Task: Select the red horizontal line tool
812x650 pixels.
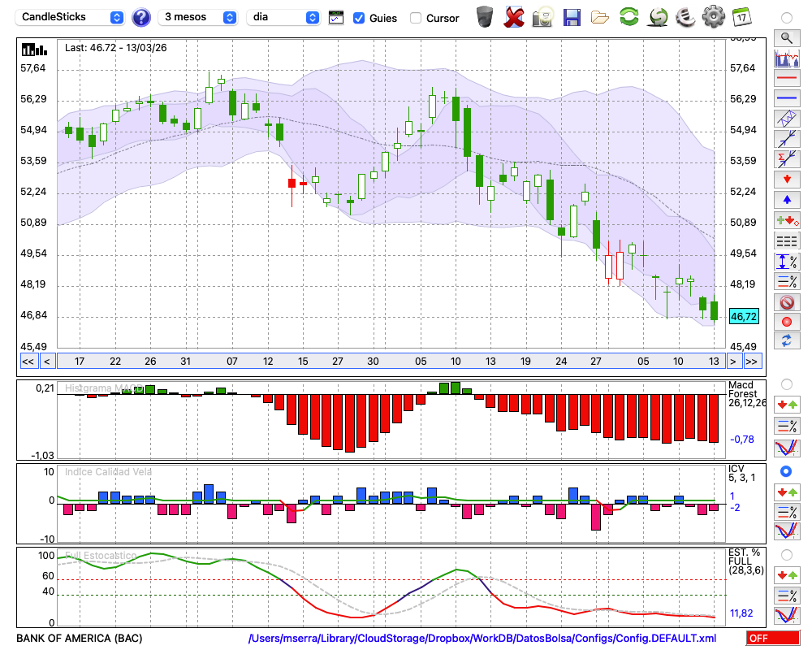Action: (786, 78)
